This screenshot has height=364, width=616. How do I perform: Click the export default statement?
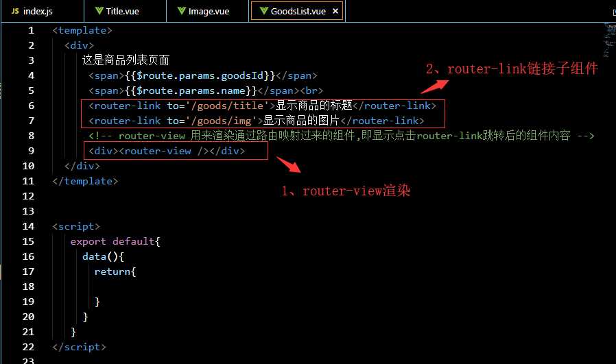(x=115, y=241)
